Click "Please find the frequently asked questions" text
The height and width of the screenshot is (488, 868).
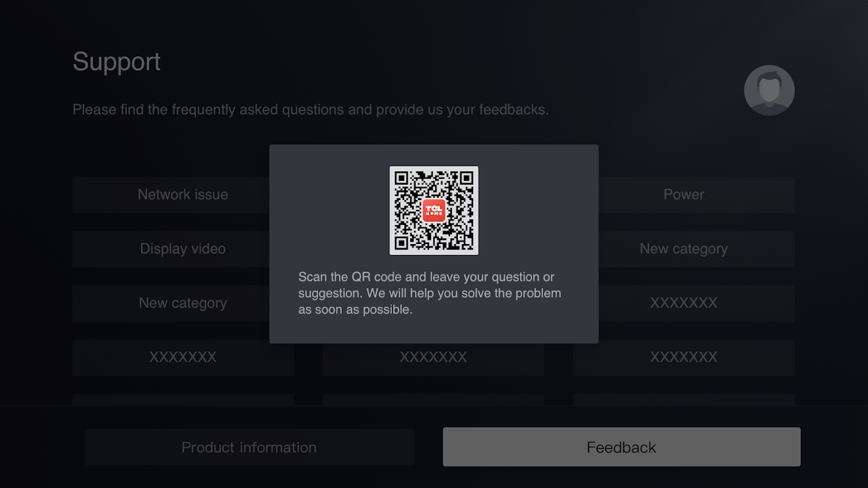311,110
